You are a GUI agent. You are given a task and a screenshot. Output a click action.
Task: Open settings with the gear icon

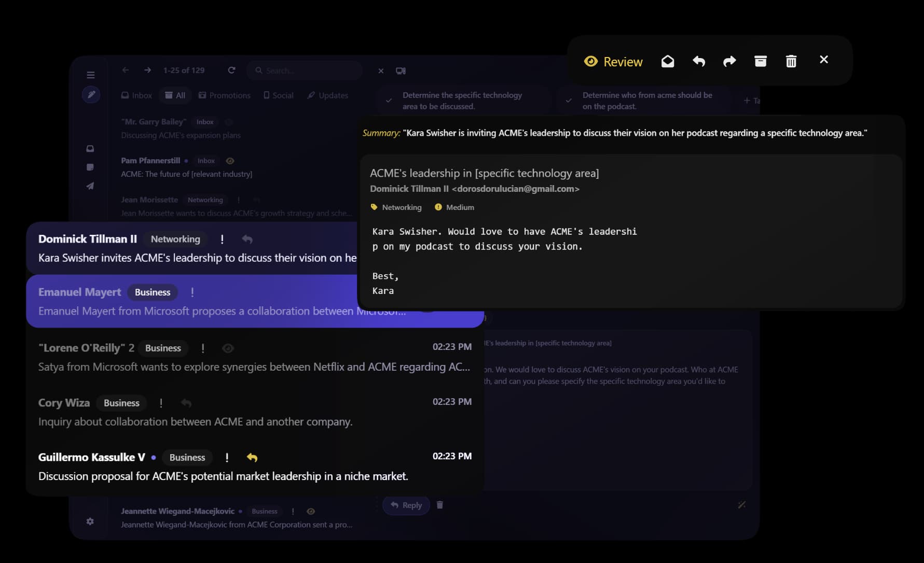coord(90,522)
